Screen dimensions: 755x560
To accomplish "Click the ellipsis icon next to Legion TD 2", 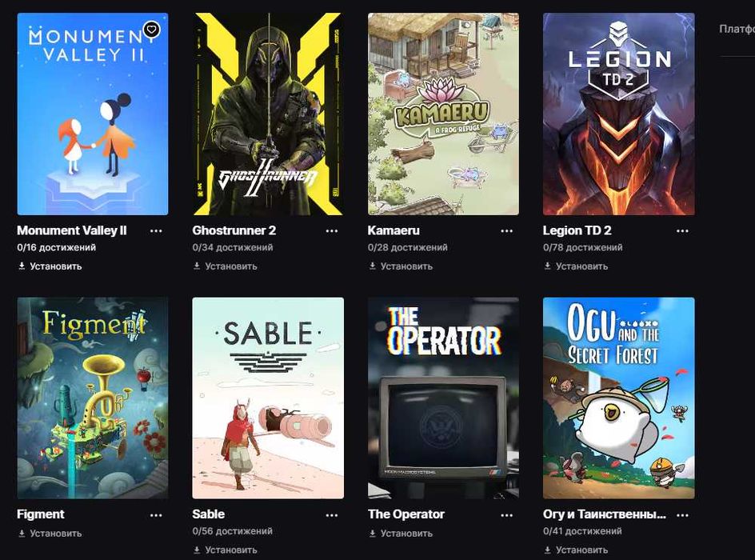I will click(x=682, y=231).
